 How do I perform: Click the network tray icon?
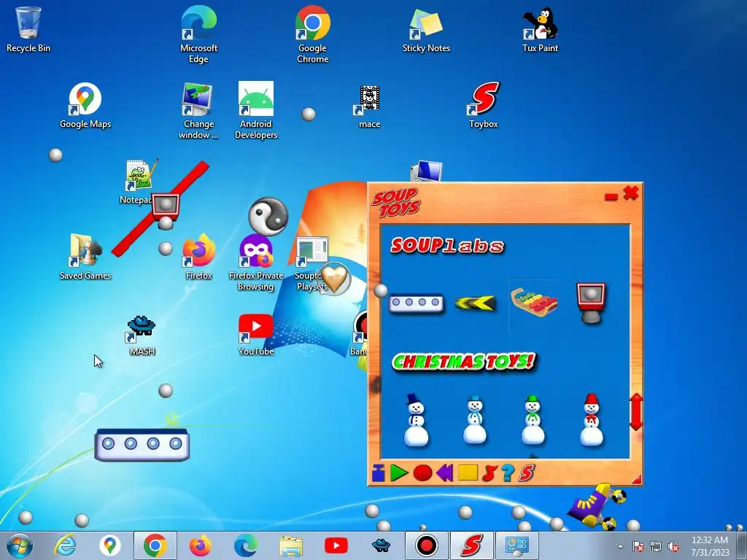point(656,547)
